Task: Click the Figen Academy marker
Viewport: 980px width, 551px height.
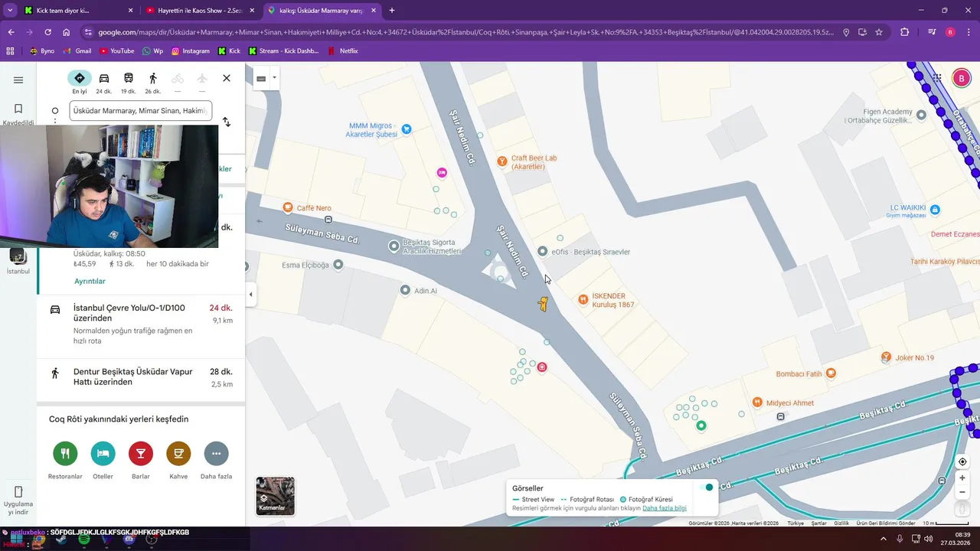Action: tap(922, 115)
